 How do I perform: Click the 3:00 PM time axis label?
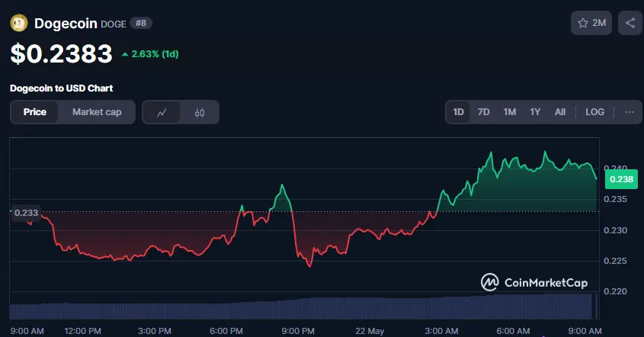click(x=155, y=331)
